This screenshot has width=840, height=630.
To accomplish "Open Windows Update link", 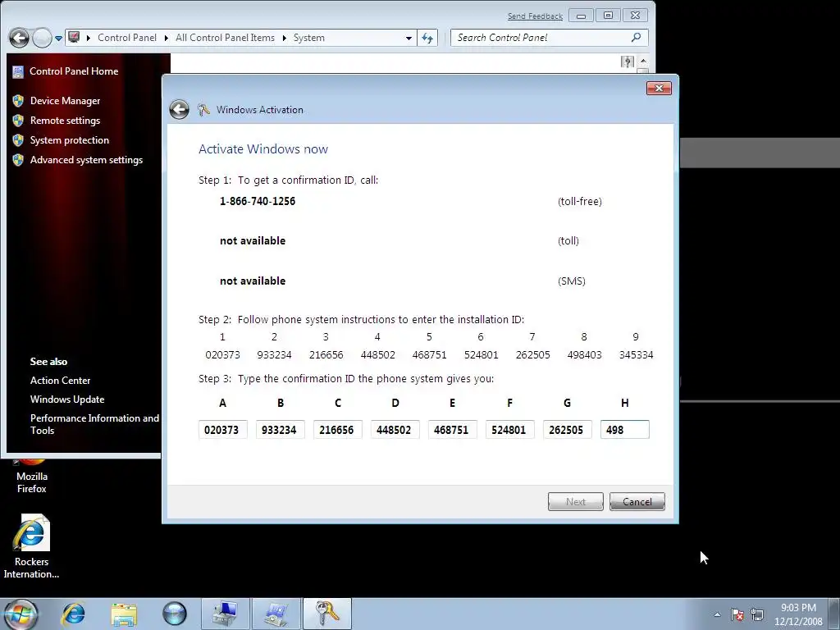I will coord(67,399).
